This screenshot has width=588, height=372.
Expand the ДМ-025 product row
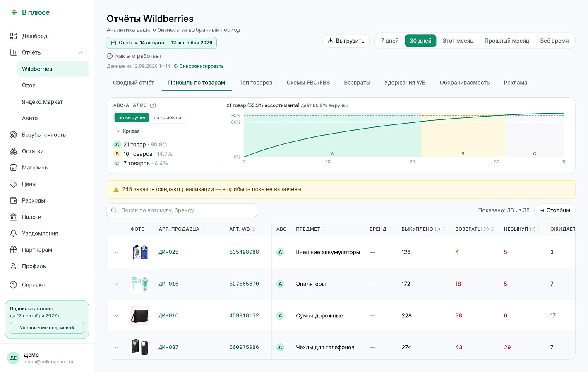116,252
